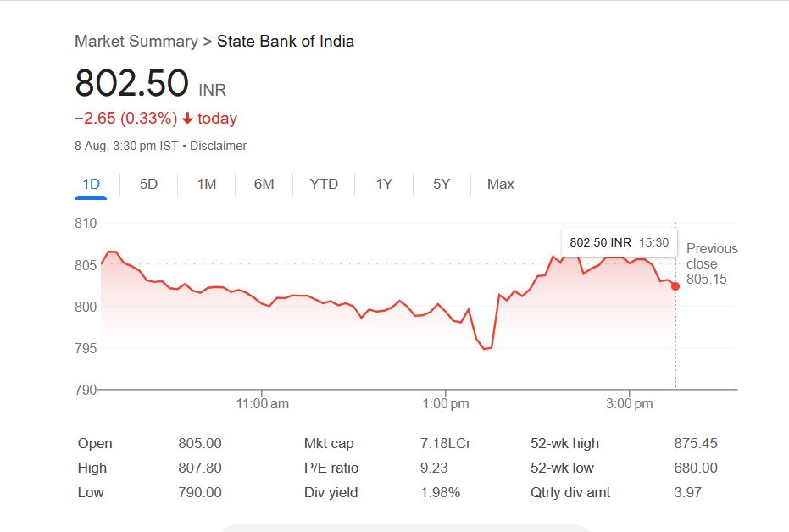Show the 1M chart range

coord(207,184)
